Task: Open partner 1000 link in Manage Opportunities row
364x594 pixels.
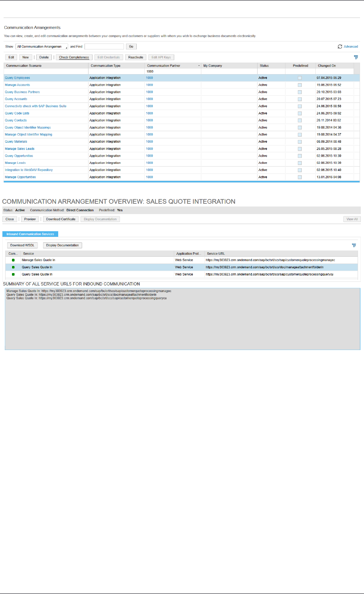Action: pyautogui.click(x=149, y=177)
